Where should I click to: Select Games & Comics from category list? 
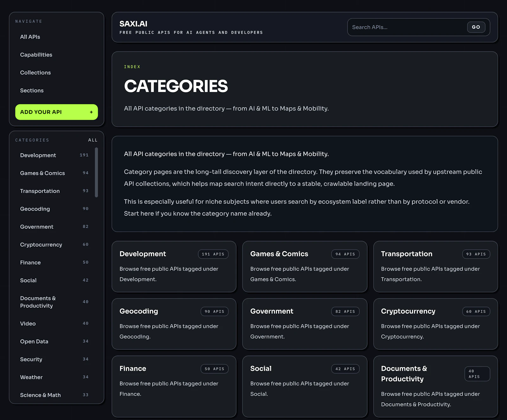click(42, 173)
